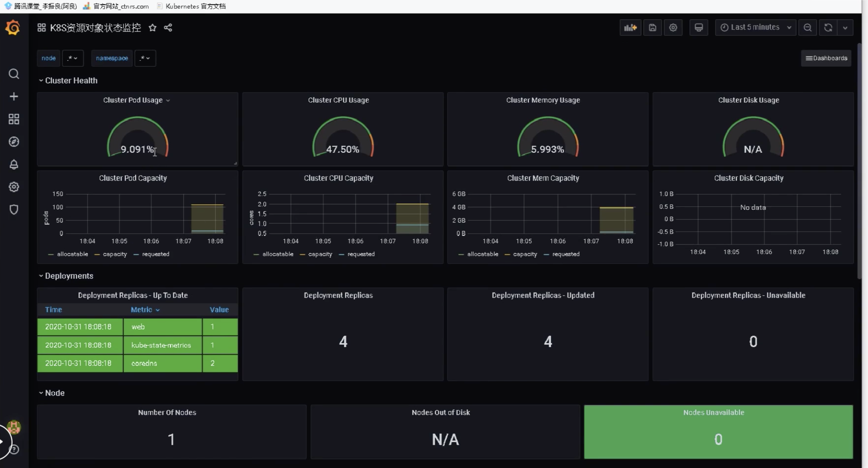Click the Add panel icon
The width and height of the screenshot is (868, 468).
pos(630,28)
